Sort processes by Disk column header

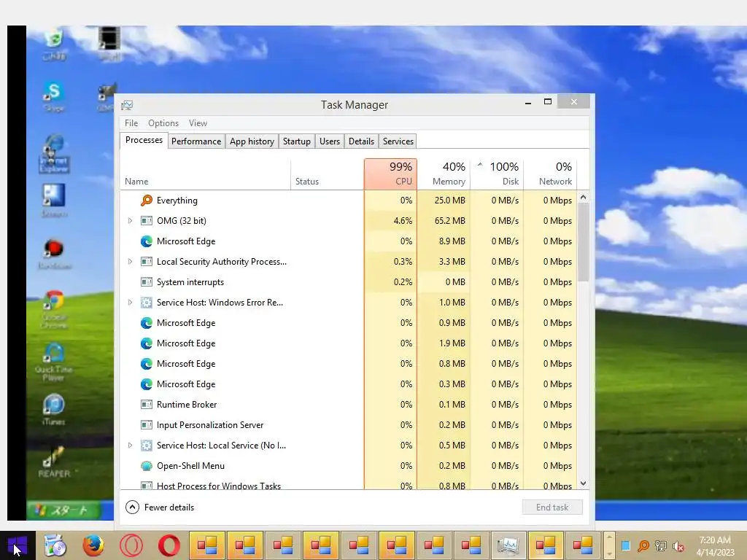coord(498,174)
